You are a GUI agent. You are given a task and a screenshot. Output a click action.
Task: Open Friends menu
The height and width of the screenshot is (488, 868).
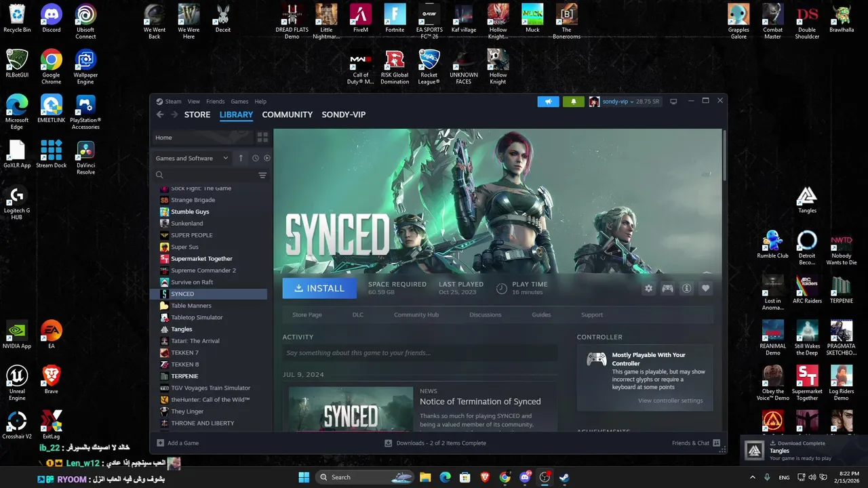click(x=215, y=102)
